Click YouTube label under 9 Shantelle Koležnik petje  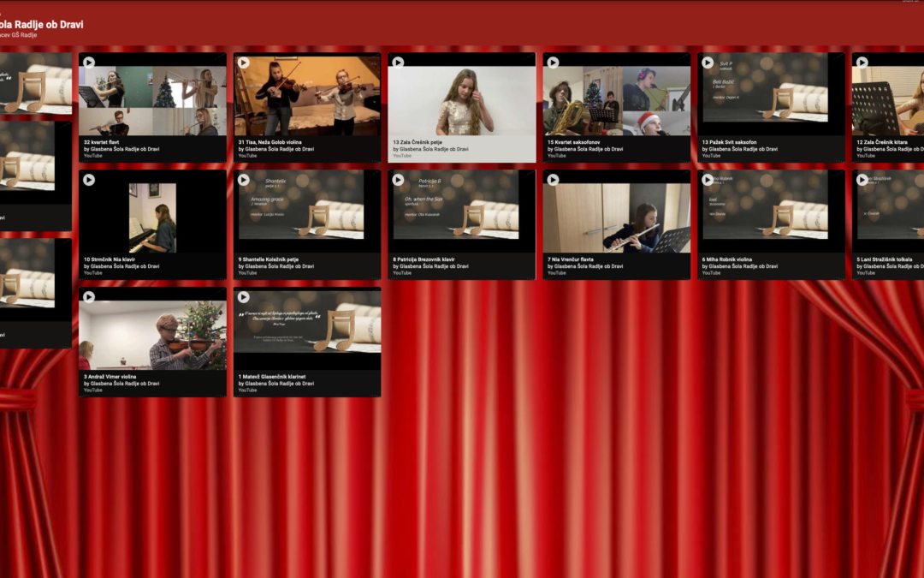pos(247,273)
